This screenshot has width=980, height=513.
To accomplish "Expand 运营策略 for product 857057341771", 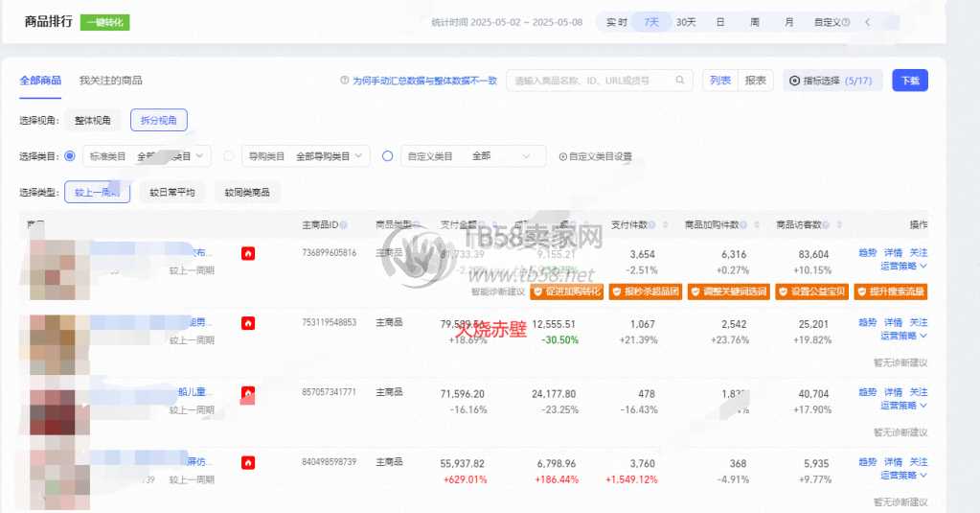I will (903, 406).
